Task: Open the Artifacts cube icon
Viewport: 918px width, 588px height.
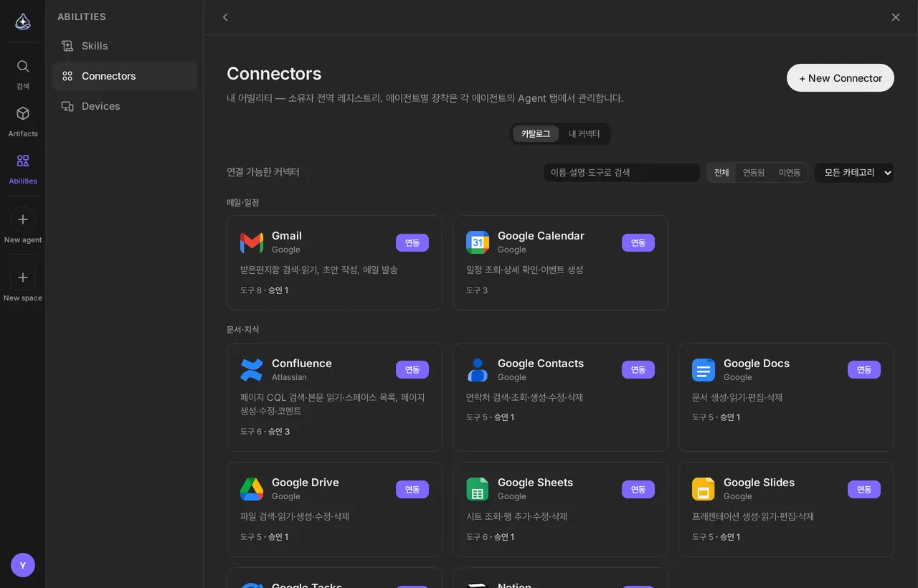Action: click(23, 113)
